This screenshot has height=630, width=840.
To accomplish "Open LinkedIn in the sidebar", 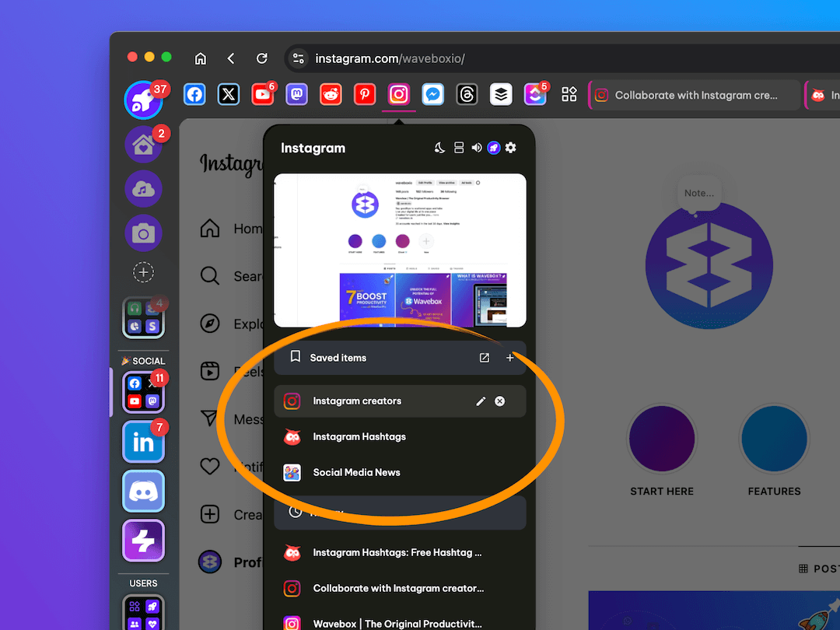I will (x=143, y=442).
